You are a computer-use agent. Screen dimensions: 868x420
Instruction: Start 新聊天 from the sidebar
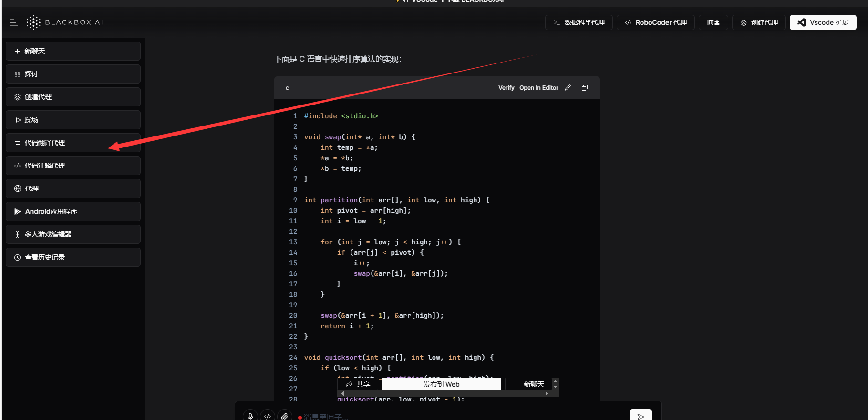(x=73, y=51)
